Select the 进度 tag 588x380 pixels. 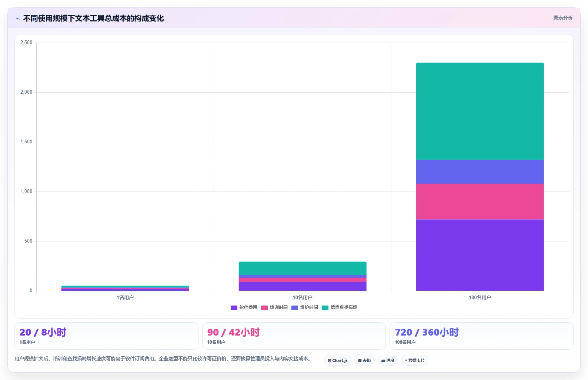coord(388,360)
